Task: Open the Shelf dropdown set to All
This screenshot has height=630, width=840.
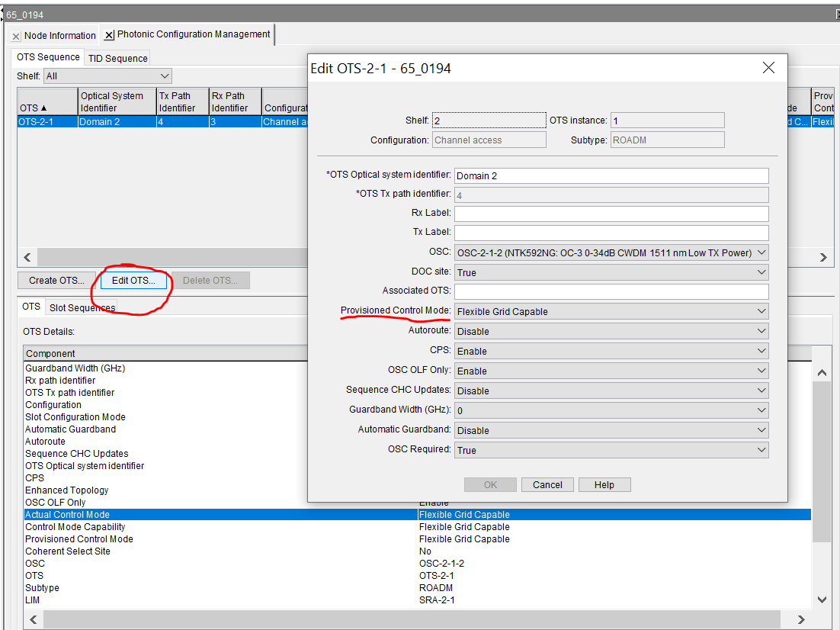Action: tap(107, 76)
